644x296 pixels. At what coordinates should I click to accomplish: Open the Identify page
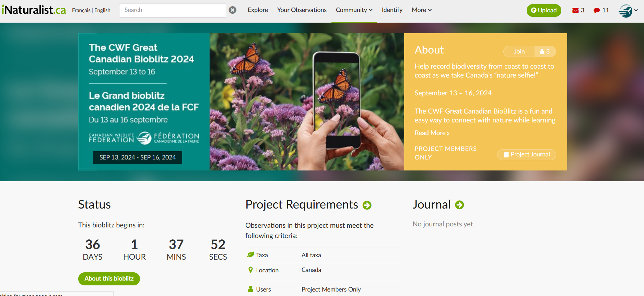tap(392, 10)
